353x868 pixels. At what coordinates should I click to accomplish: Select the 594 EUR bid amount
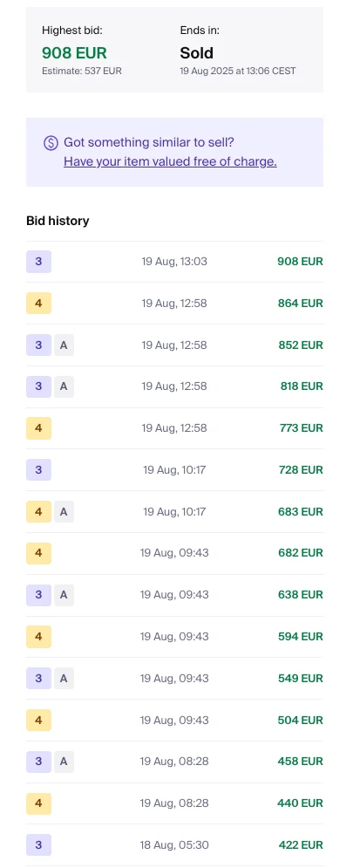[x=301, y=637]
